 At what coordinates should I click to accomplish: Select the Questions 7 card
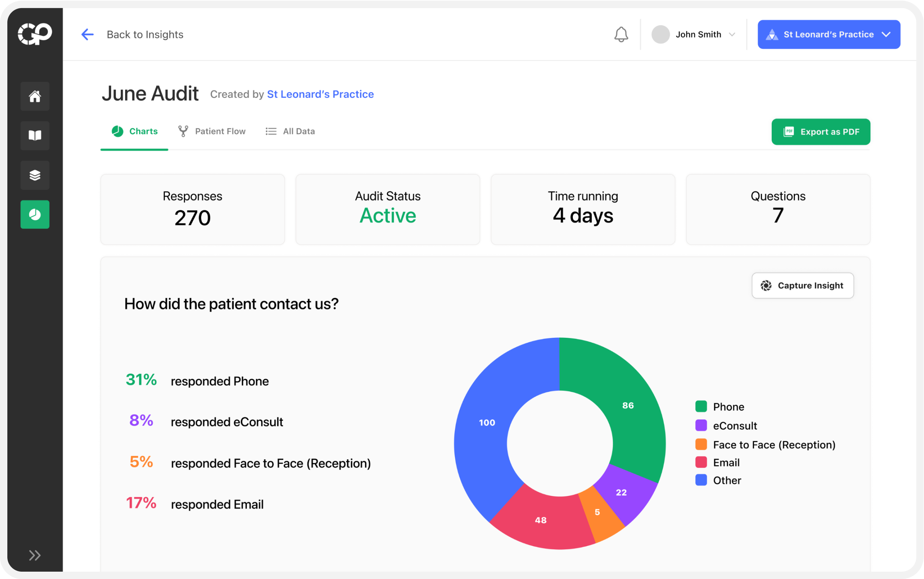[x=778, y=210]
